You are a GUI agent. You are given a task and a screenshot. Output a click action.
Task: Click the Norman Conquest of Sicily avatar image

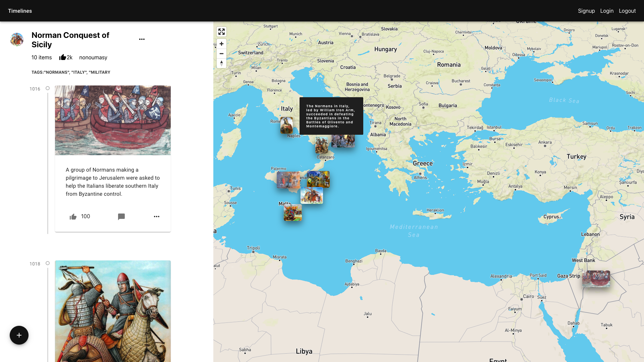[16, 40]
